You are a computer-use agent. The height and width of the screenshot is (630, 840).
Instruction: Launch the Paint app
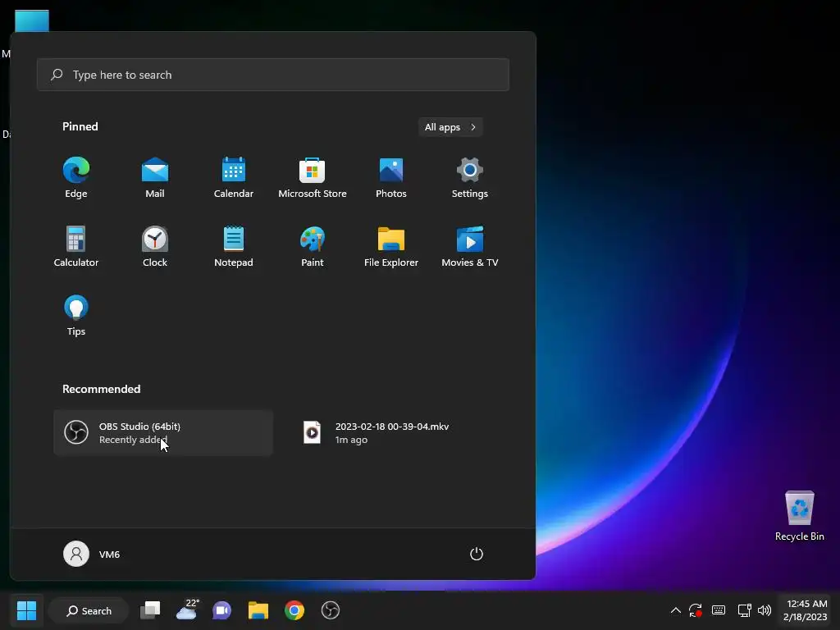coord(313,247)
